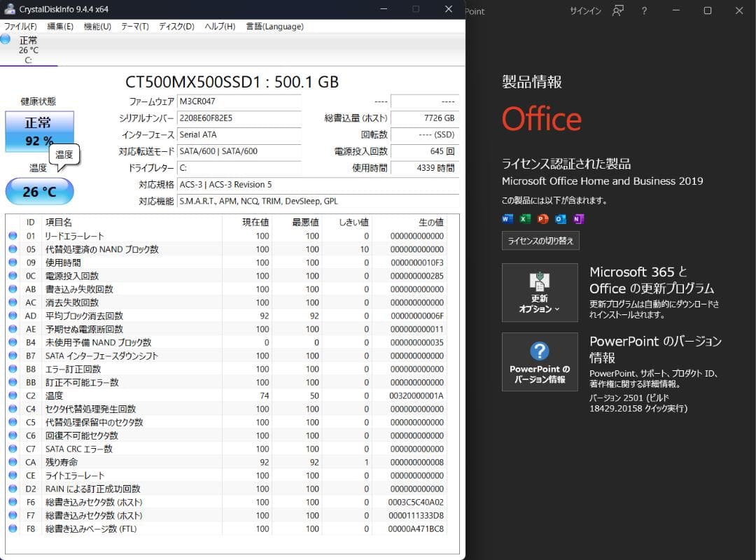Click the ライセンスの切り替え button

point(540,240)
